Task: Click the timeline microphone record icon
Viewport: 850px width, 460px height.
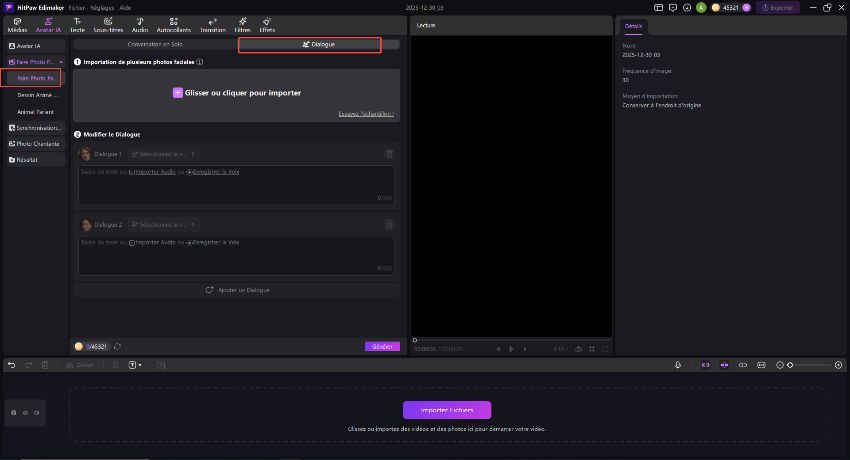Action: [678, 365]
